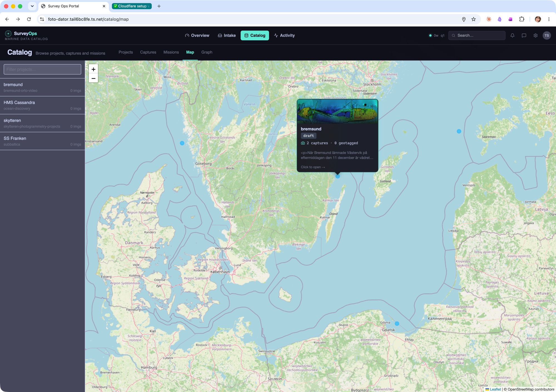This screenshot has height=392, width=556.
Task: Select the HMS Cassandra project
Action: tap(42, 105)
